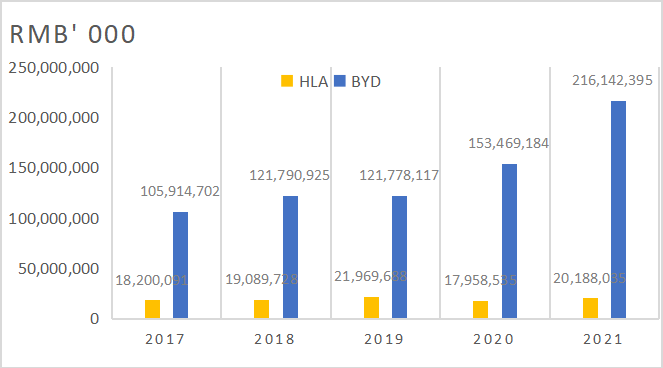Select the 2019 HLA yellow bar

(x=371, y=308)
